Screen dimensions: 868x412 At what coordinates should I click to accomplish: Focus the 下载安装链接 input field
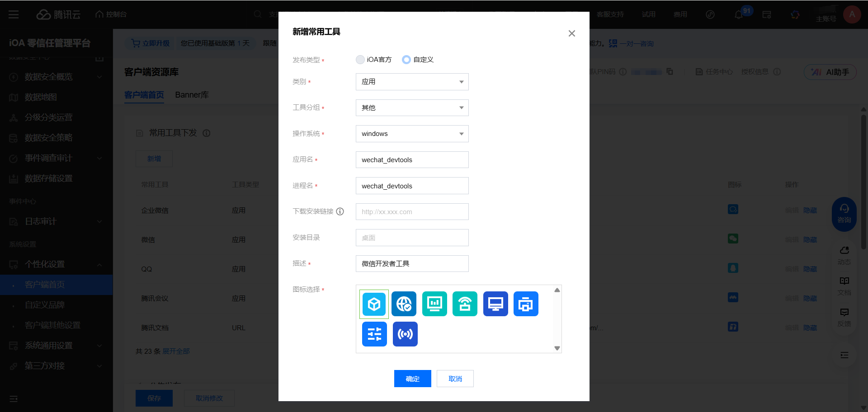412,212
